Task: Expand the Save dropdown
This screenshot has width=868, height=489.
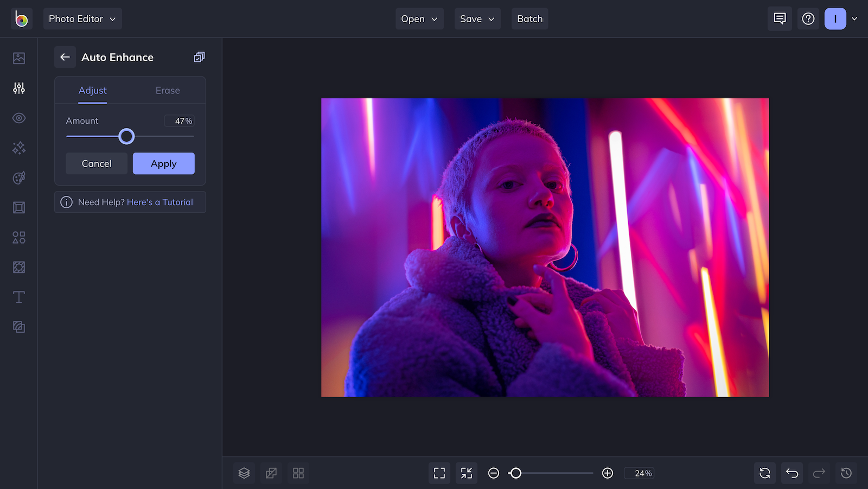Action: [x=477, y=18]
